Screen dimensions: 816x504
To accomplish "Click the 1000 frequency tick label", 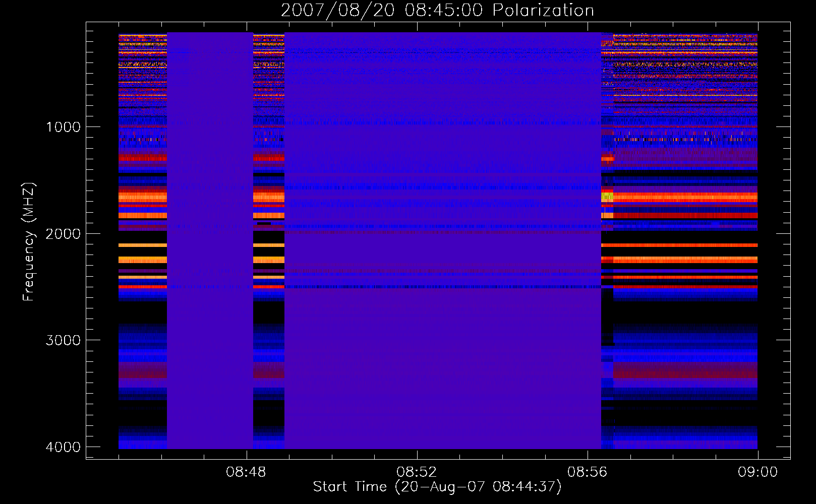I will (x=63, y=127).
